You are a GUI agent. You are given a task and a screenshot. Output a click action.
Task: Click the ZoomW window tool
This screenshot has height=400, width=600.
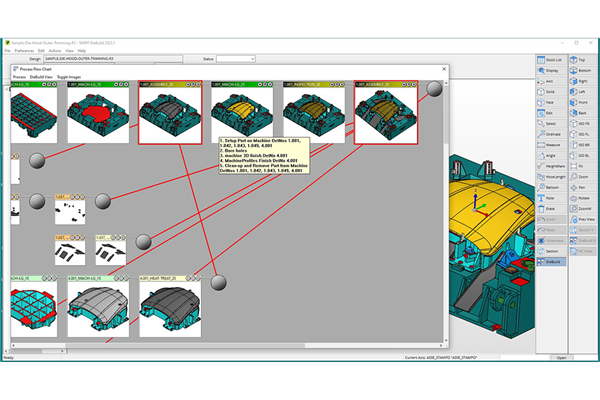(x=583, y=209)
